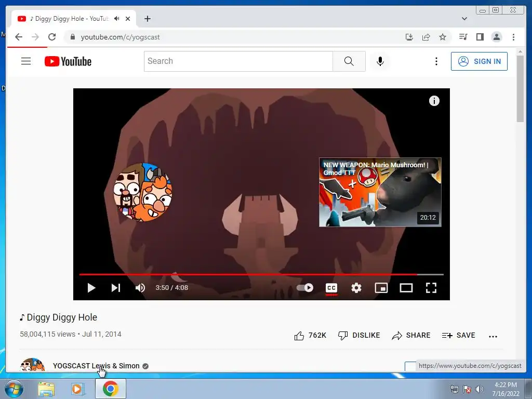
Task: Click the channel avatar below the video
Action: point(32,365)
